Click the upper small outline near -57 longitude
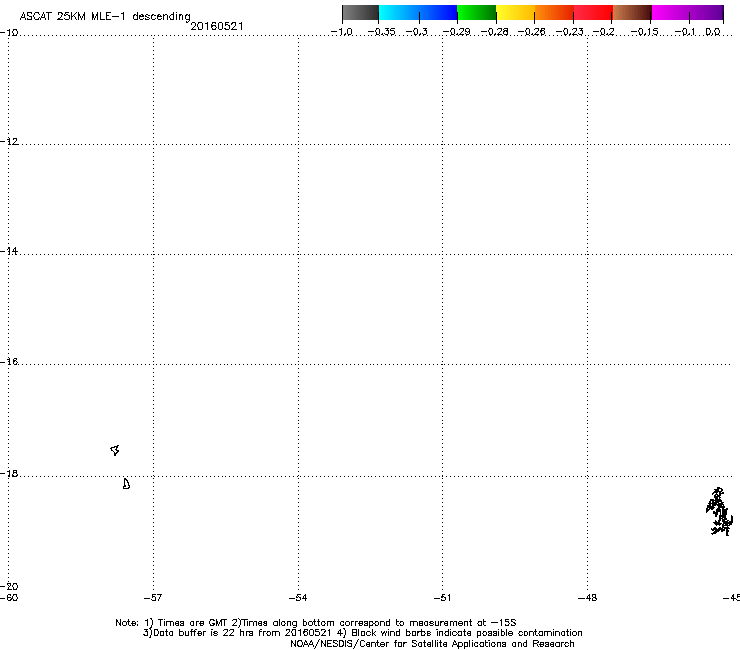This screenshot has width=740, height=650. (x=115, y=450)
